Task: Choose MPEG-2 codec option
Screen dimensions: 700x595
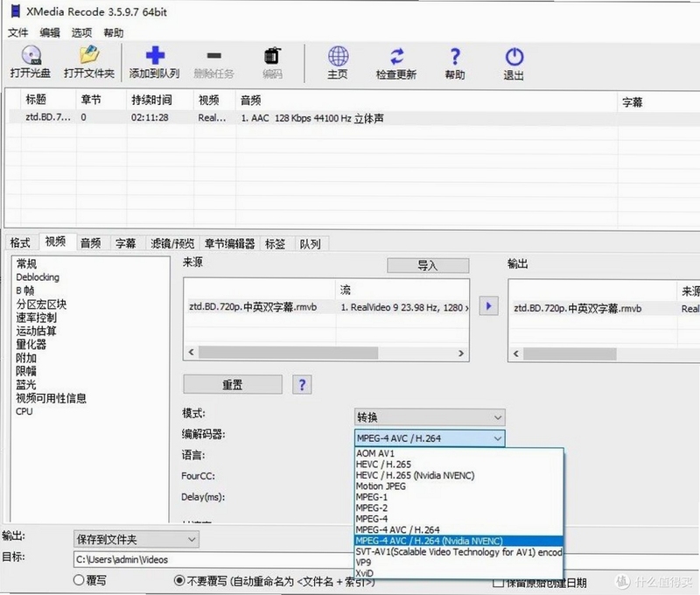Action: pyautogui.click(x=458, y=508)
